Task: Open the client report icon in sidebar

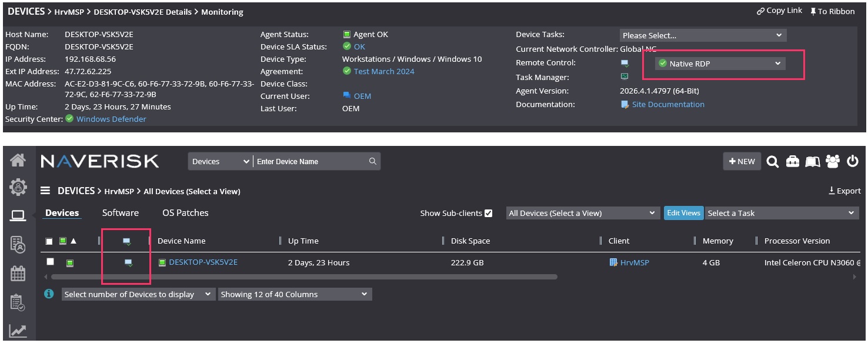Action: (18, 244)
